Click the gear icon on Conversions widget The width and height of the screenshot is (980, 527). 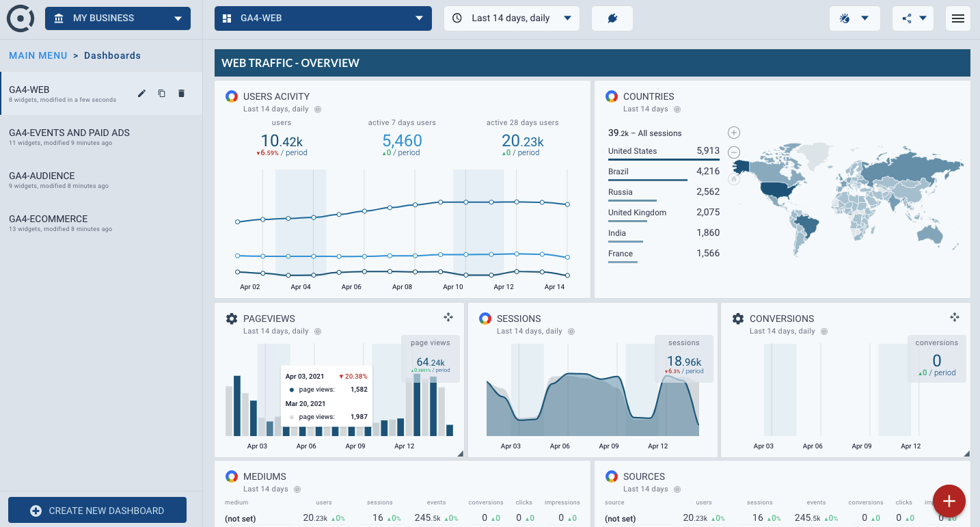tap(738, 319)
